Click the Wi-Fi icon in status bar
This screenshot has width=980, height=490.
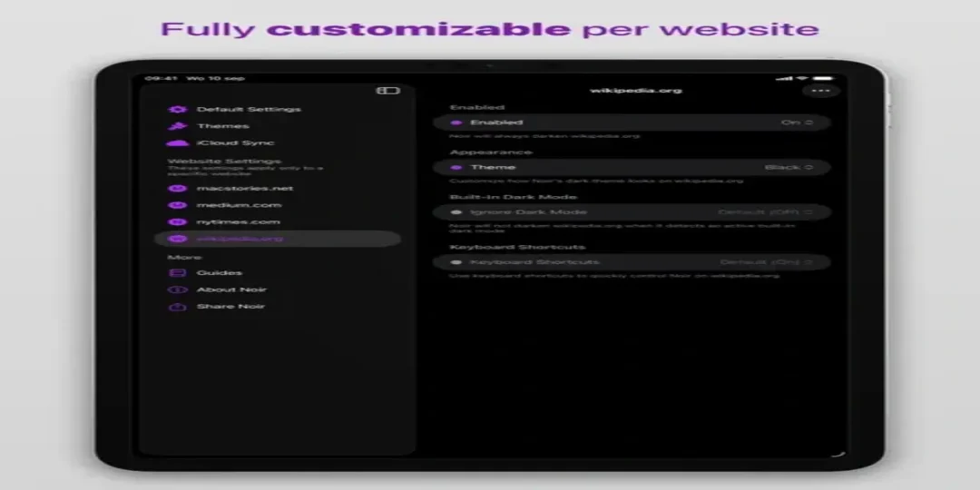coord(802,79)
